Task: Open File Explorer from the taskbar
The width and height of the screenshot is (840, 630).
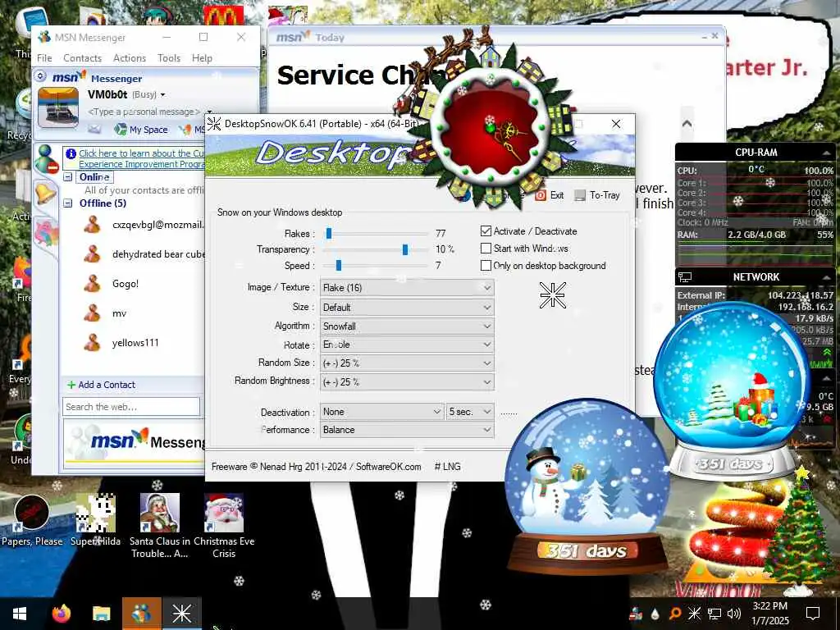Action: coord(101,614)
